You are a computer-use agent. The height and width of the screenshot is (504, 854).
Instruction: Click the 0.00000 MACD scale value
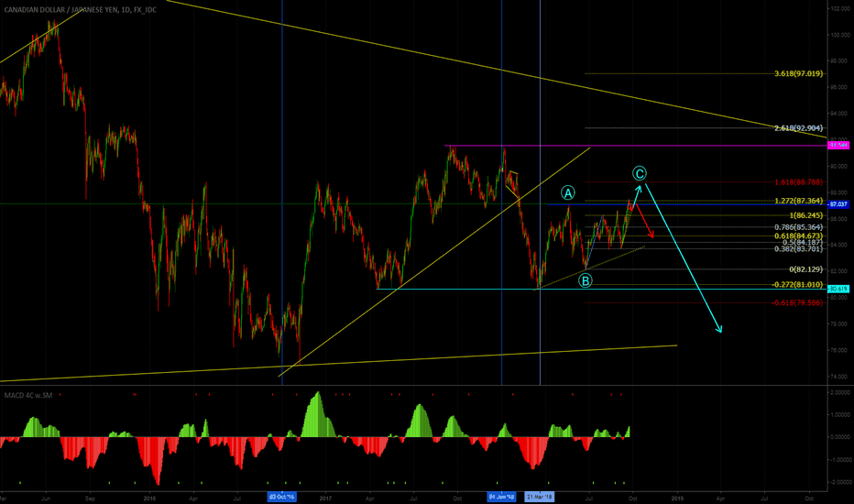pyautogui.click(x=840, y=437)
